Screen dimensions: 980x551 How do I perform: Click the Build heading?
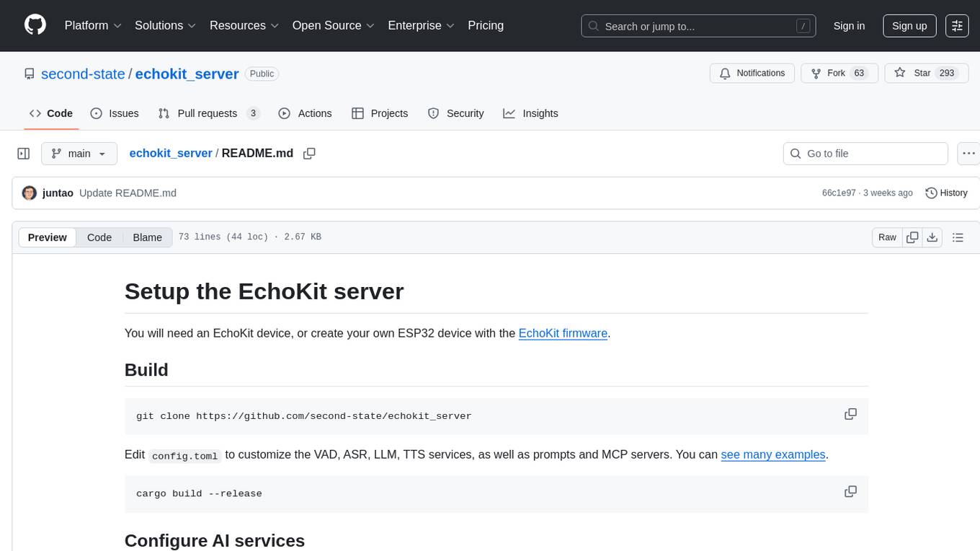coord(146,370)
